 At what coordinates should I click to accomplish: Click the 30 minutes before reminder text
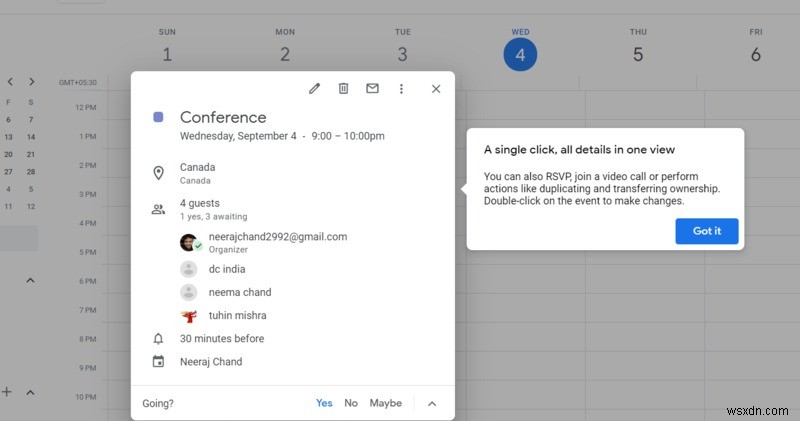pyautogui.click(x=222, y=339)
